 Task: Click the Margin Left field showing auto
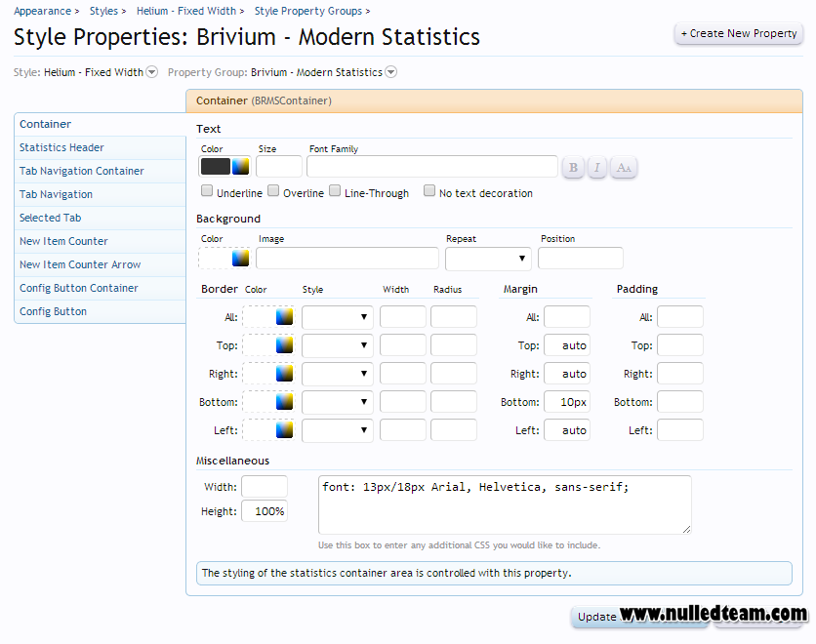click(x=567, y=430)
